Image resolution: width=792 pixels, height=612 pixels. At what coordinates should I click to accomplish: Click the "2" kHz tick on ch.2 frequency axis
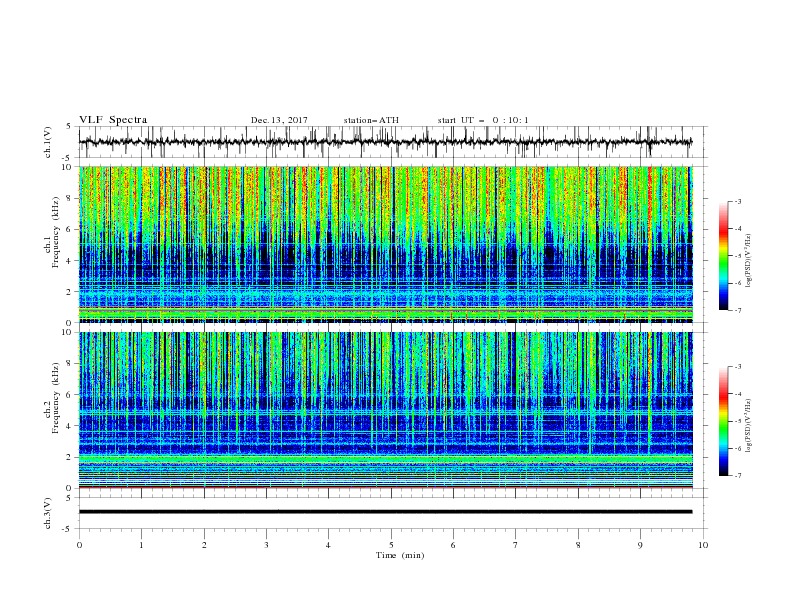(x=70, y=457)
